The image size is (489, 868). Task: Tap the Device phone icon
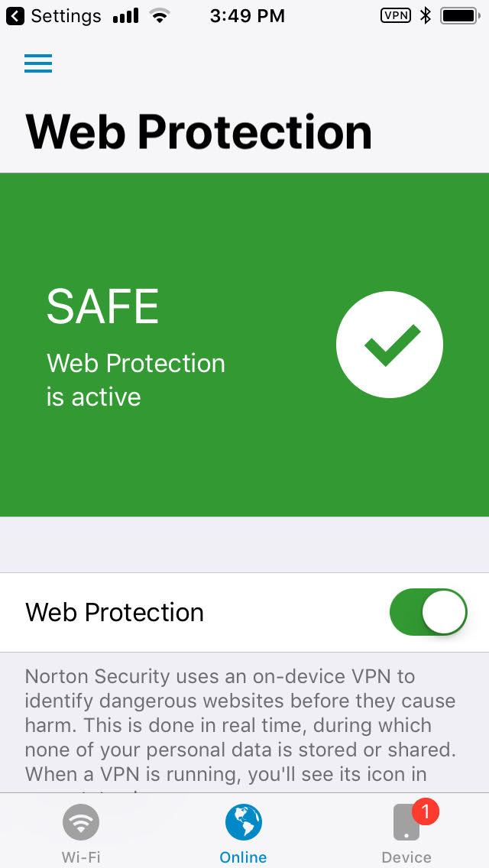coord(406,824)
